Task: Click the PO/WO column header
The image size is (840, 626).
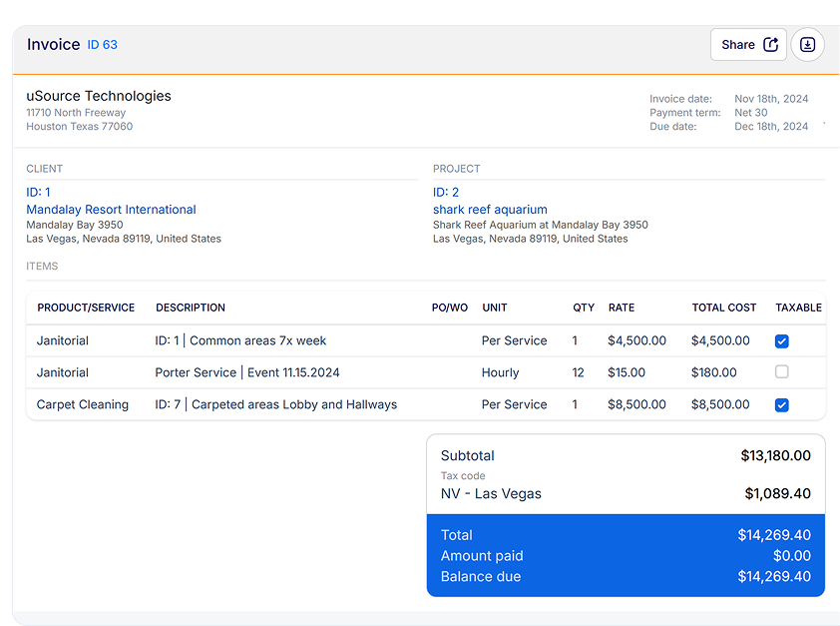Action: [450, 308]
